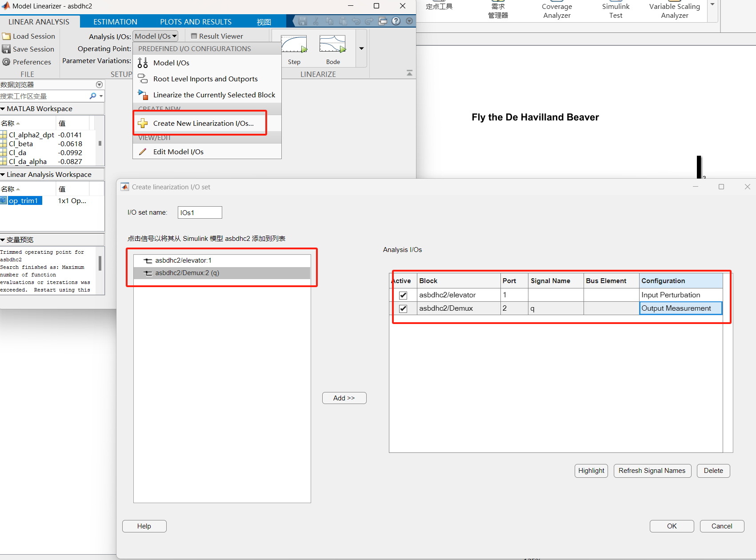756x560 pixels.
Task: Open the data browser options circle arrow
Action: (99, 84)
